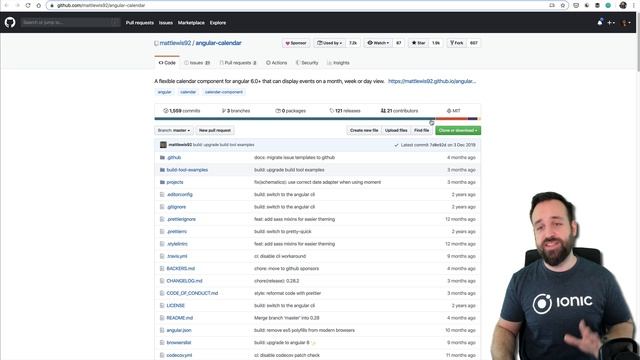This screenshot has height=360, width=640.
Task: Expand the Watch dropdown
Action: [x=378, y=43]
